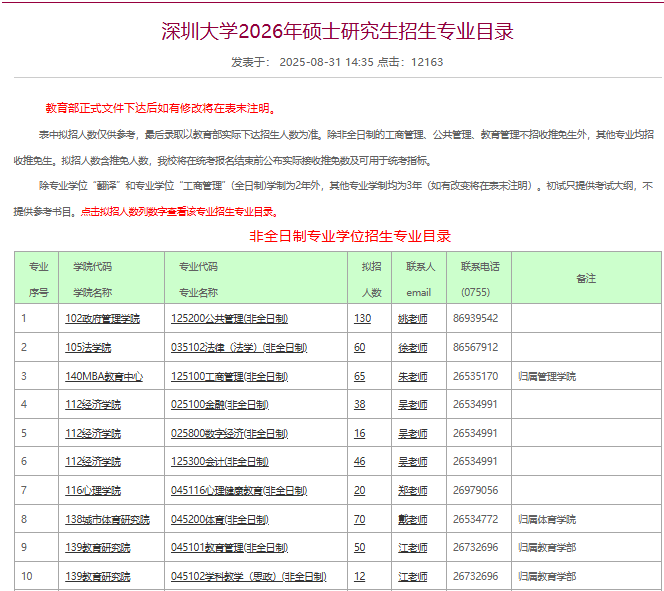Click the enrollment number 46
Image resolution: width=664 pixels, height=591 pixels.
coord(360,461)
